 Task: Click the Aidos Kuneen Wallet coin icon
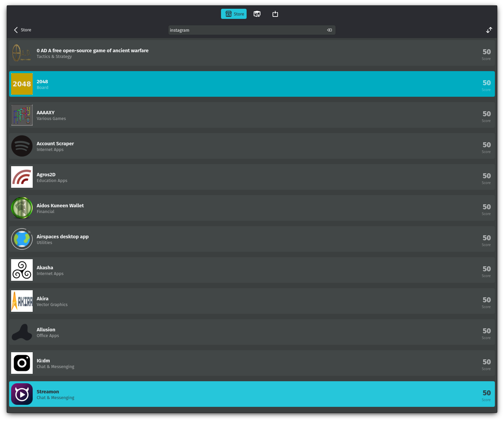pyautogui.click(x=22, y=208)
